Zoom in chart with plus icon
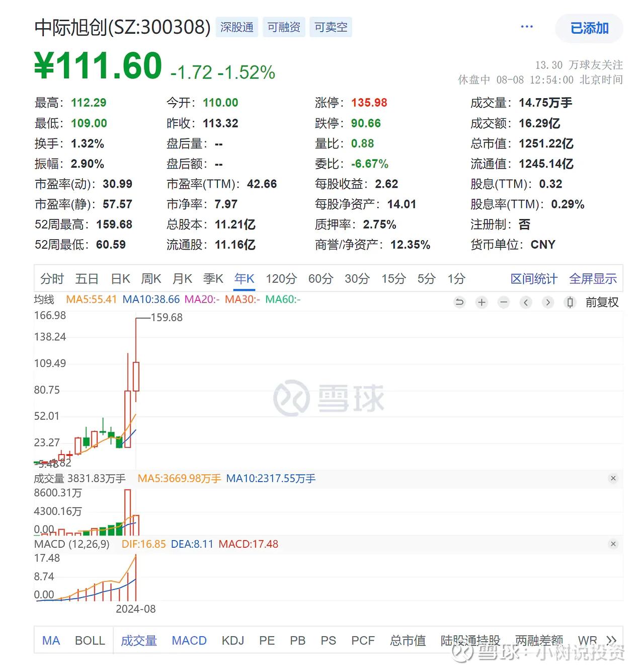 (x=481, y=302)
